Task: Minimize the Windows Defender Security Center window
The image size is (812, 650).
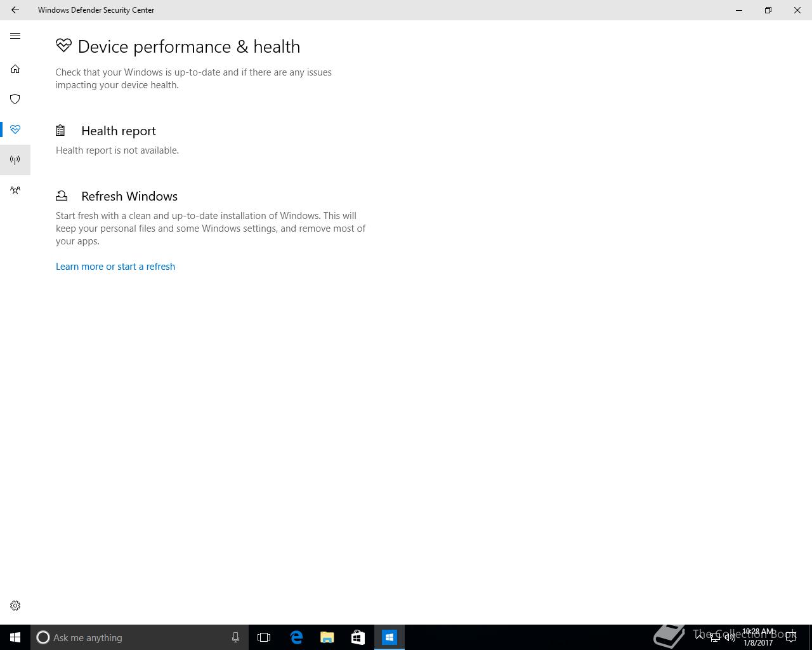Action: point(739,10)
